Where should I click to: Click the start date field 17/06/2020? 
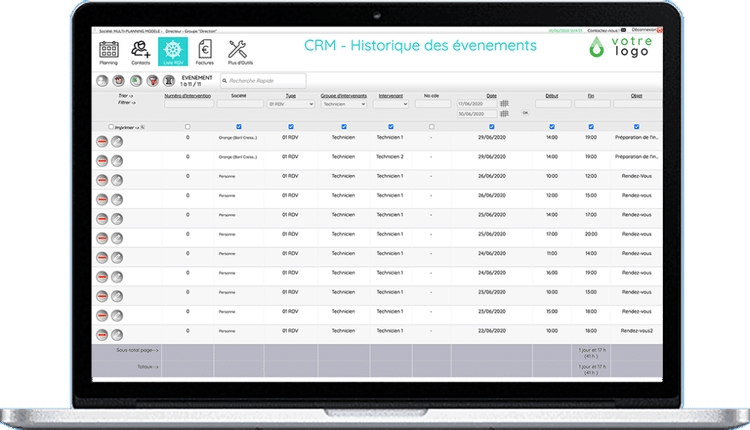click(x=477, y=104)
